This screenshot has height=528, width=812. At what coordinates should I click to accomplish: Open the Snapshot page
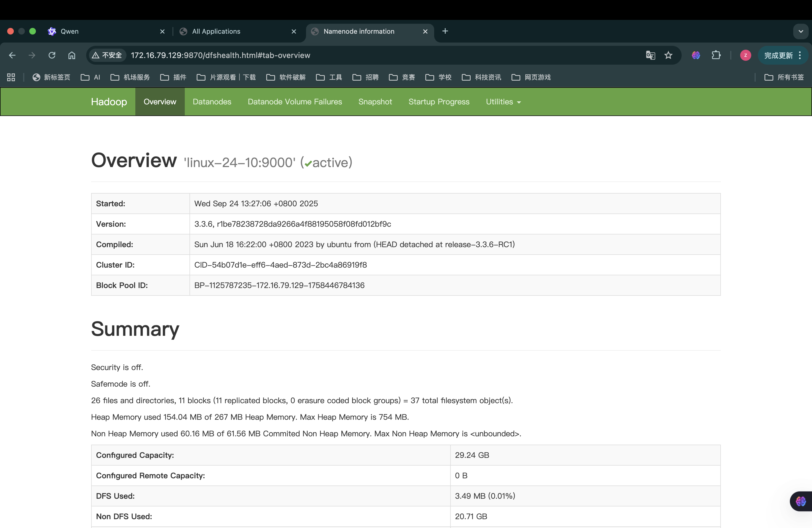[375, 102]
